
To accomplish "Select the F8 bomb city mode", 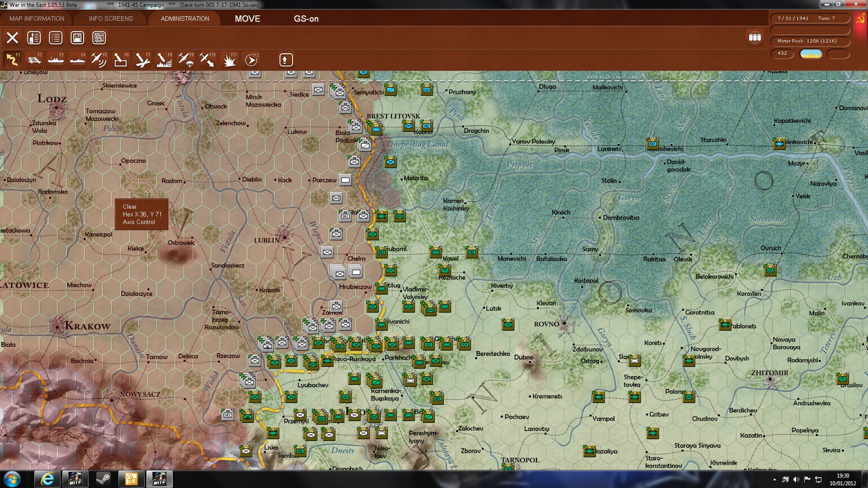I will (x=164, y=60).
